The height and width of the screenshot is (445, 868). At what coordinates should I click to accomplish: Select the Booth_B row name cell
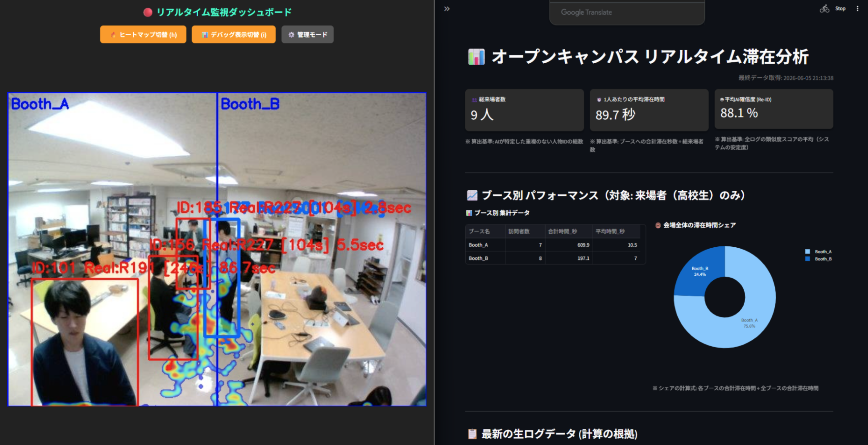[485, 258]
